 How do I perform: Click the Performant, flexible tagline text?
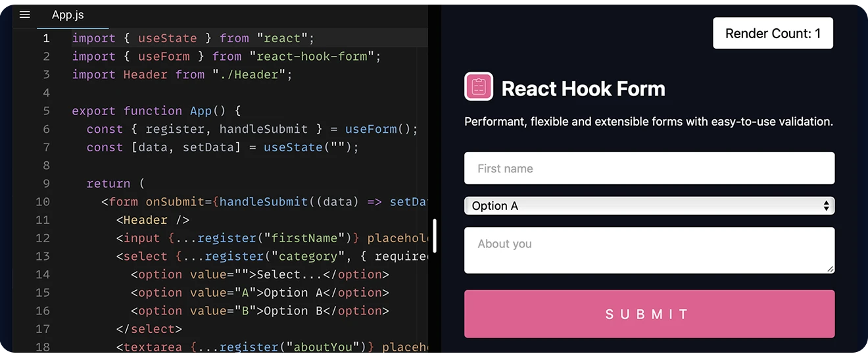(x=648, y=122)
